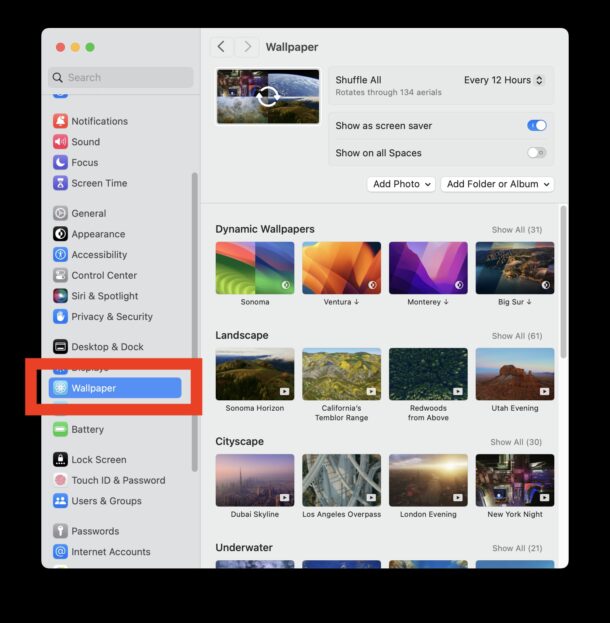Click the Battery icon in sidebar
Screen dimensions: 610x623
pos(60,430)
